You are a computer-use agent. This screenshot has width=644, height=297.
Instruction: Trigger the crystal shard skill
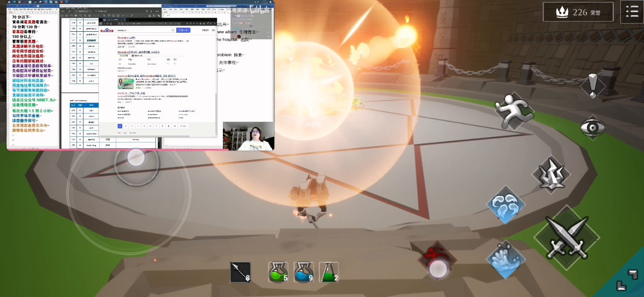(550, 175)
